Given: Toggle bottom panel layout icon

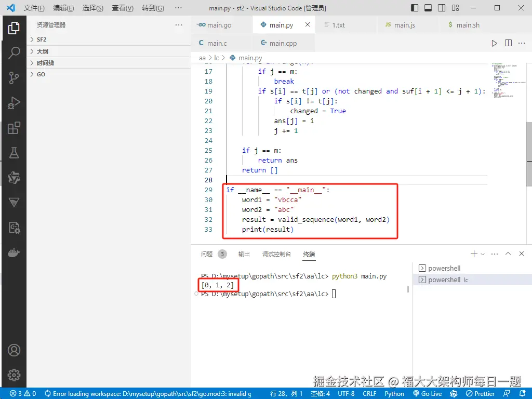Looking at the screenshot, I should 428,8.
